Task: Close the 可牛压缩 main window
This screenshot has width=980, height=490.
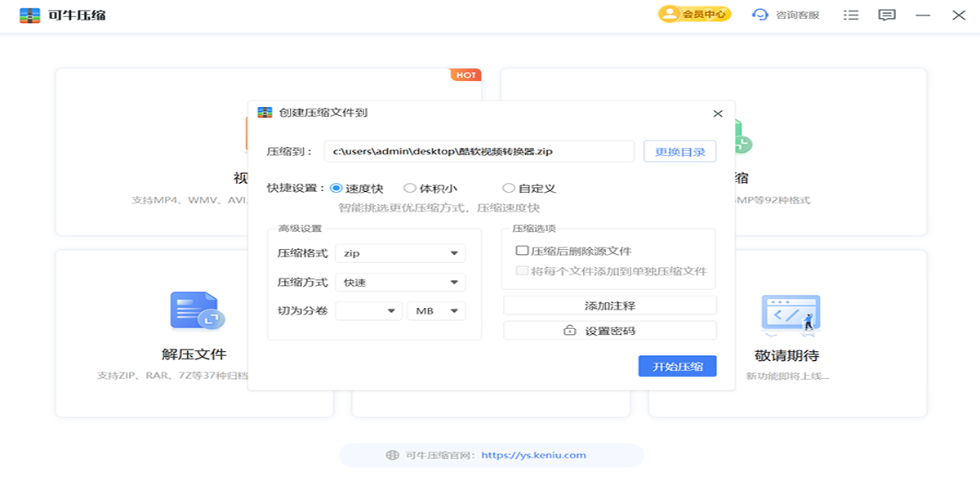Action: pos(959,15)
